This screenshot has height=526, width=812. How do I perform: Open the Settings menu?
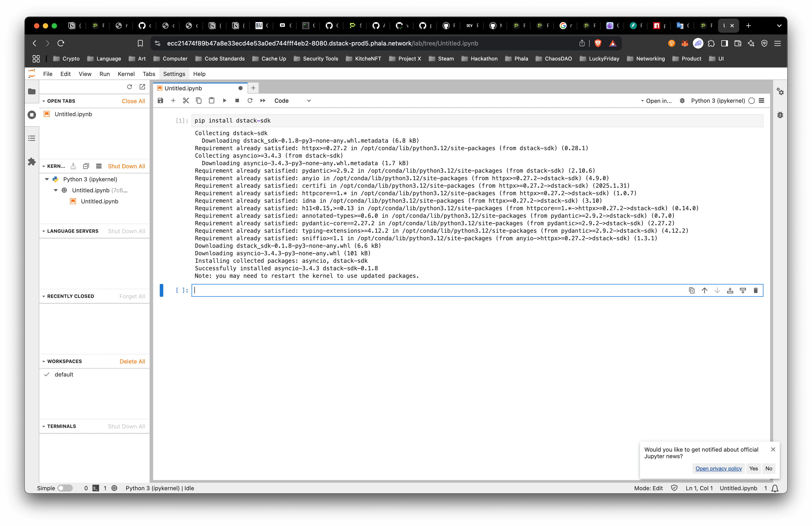click(174, 74)
